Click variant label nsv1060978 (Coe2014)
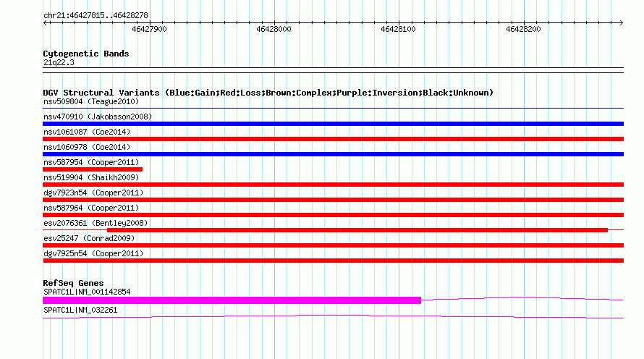The image size is (644, 359). (x=87, y=147)
